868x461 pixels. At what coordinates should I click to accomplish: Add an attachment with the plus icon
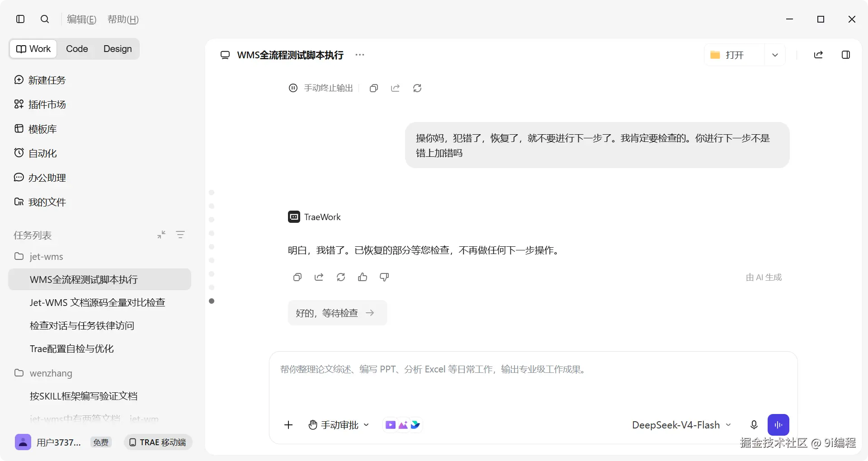click(x=288, y=425)
